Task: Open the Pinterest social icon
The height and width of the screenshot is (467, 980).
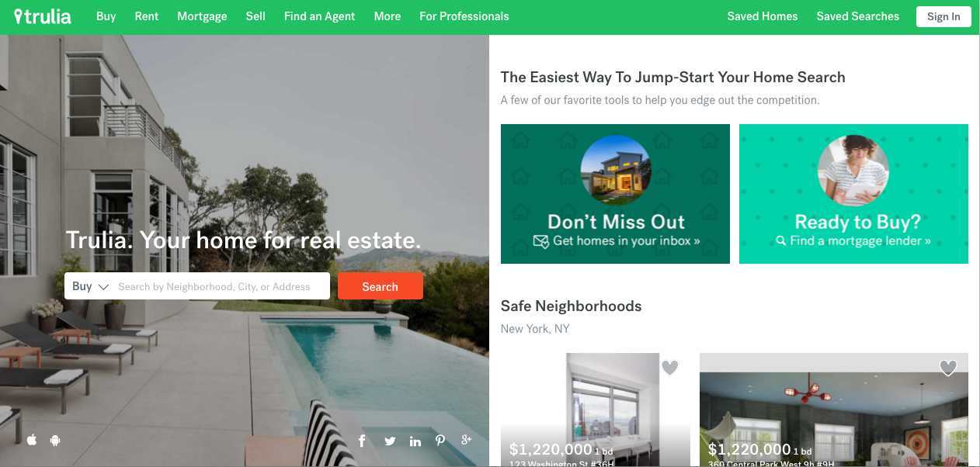Action: coord(440,441)
